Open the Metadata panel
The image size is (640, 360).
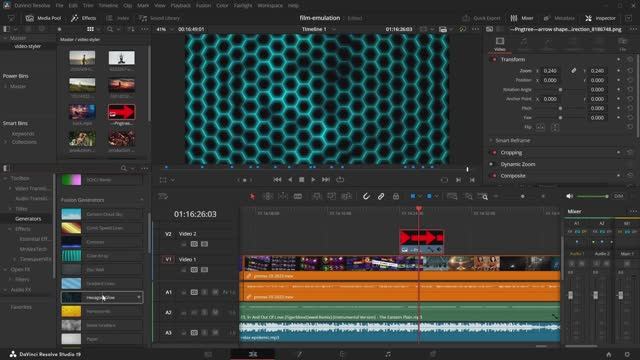click(559, 18)
